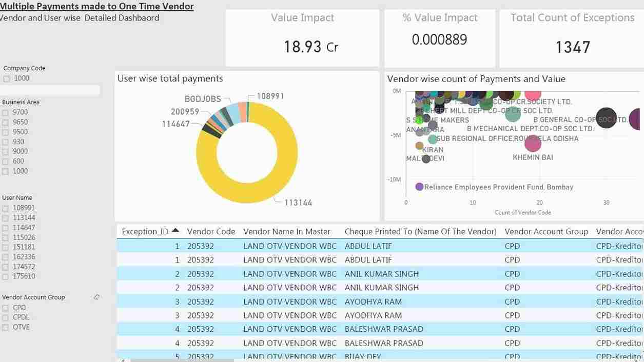Tick the 1000 checkbox under Business Area
Screen dimensions: 644x362
pos(5,171)
